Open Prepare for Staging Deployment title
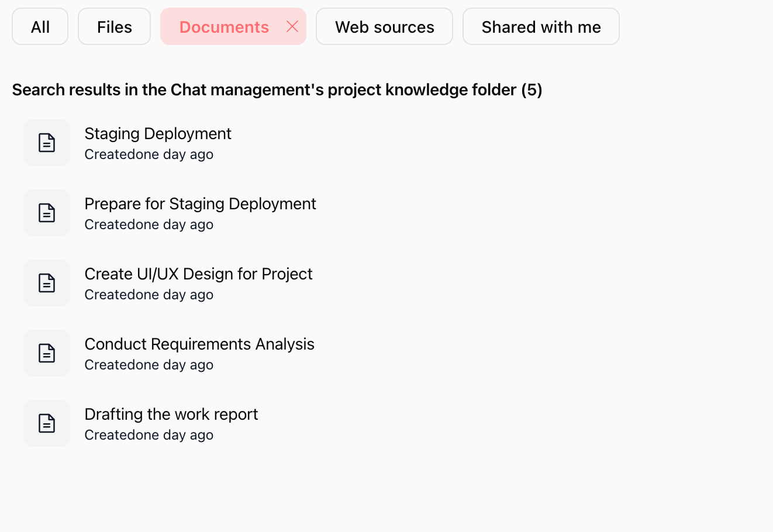Image resolution: width=773 pixels, height=532 pixels. (200, 203)
